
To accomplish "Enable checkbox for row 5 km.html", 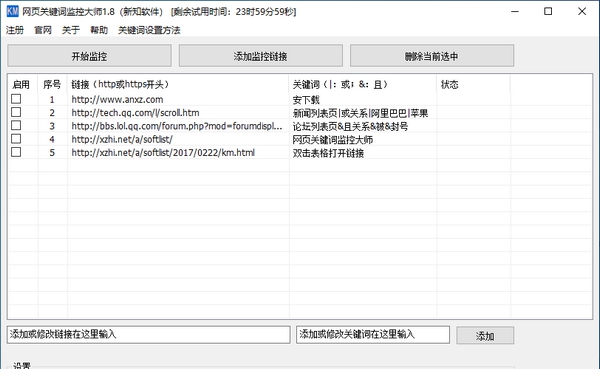I will point(16,152).
